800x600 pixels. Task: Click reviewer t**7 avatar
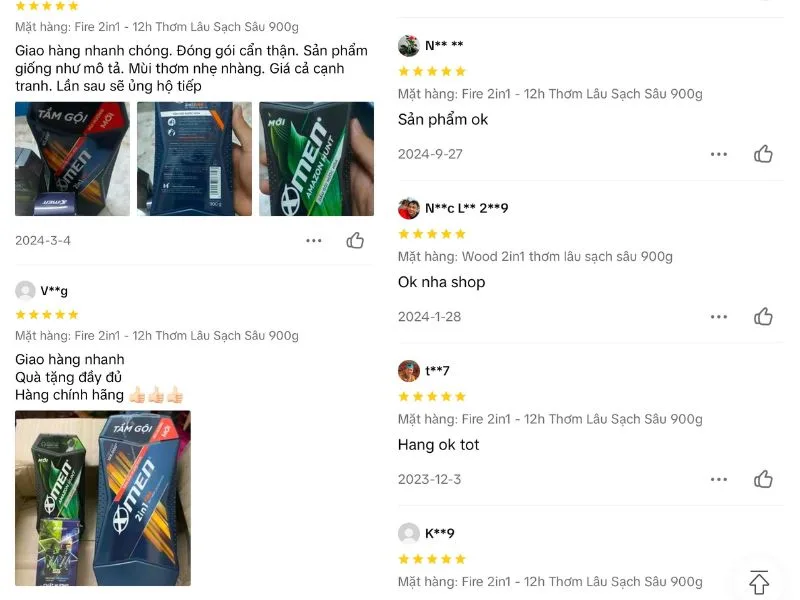coord(408,371)
